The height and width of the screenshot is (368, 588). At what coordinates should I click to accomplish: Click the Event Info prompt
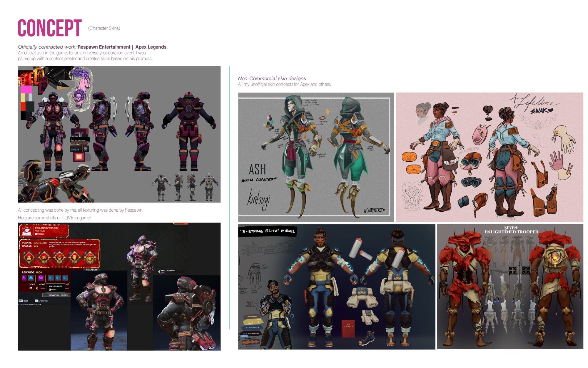pos(41,301)
